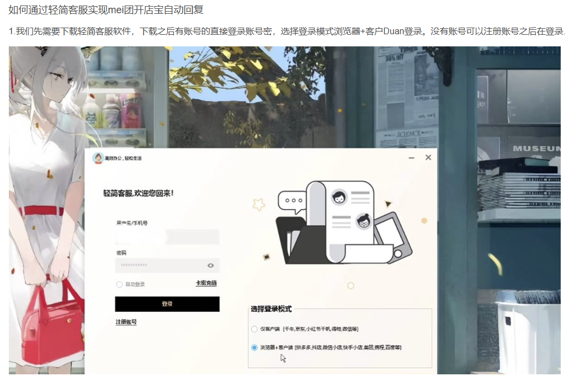Close the 轻简客服 login dialog
The image size is (574, 392).
428,158
